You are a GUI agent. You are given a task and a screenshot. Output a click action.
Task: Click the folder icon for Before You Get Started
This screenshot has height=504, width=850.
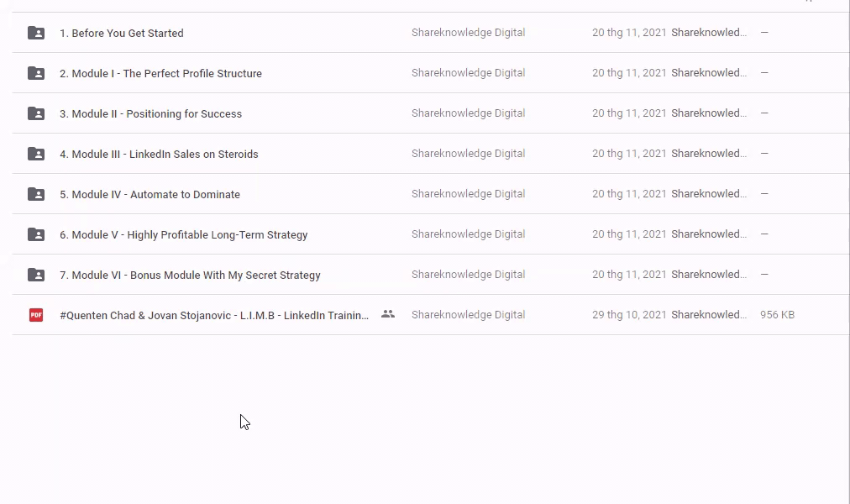(x=36, y=33)
